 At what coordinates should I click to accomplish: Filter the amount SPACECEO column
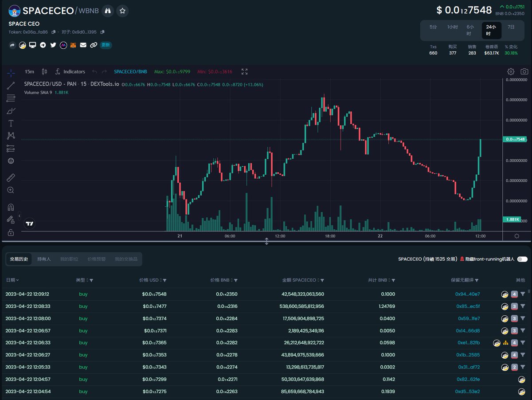coord(322,280)
